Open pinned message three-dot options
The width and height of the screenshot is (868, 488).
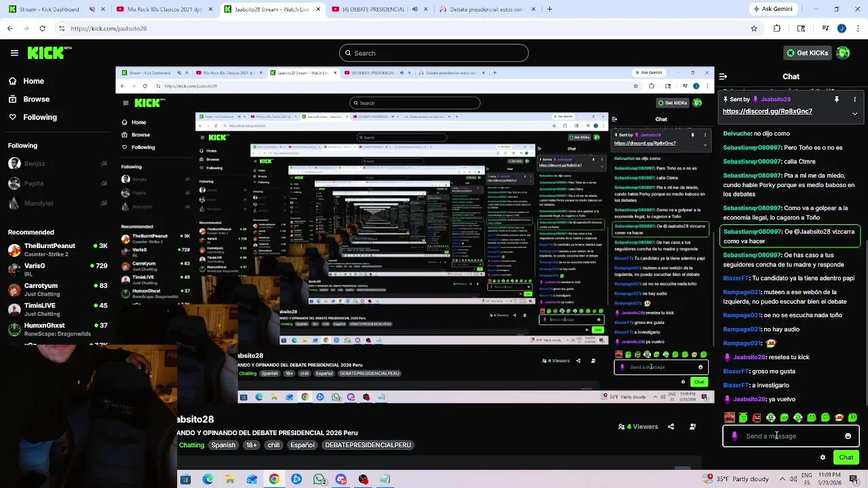coord(854,99)
